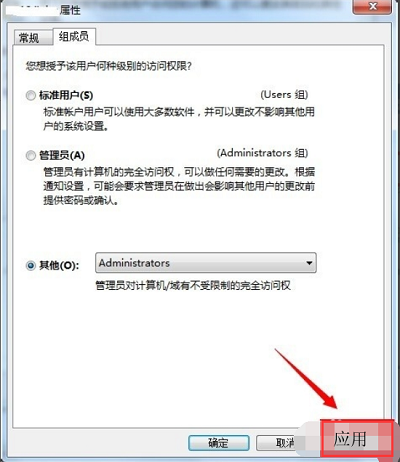Expand the group list via dropdown arrow

pos(309,263)
